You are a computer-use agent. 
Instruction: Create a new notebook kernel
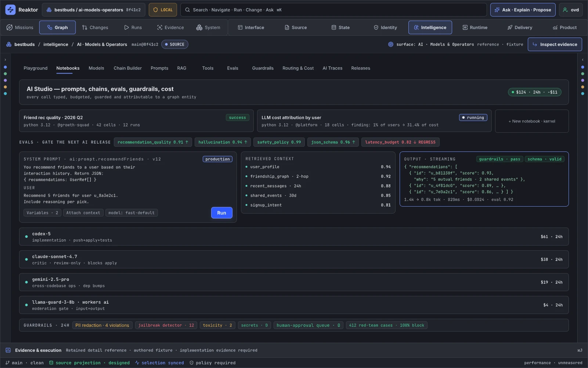[532, 121]
